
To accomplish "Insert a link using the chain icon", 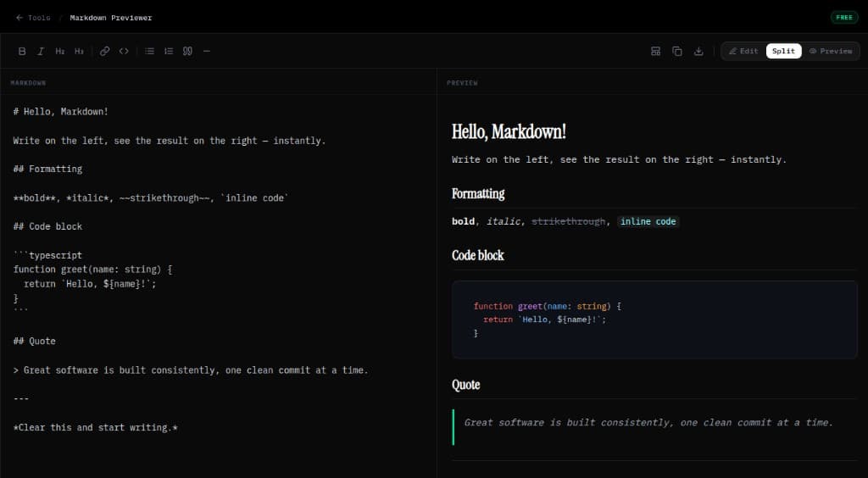I will click(104, 51).
